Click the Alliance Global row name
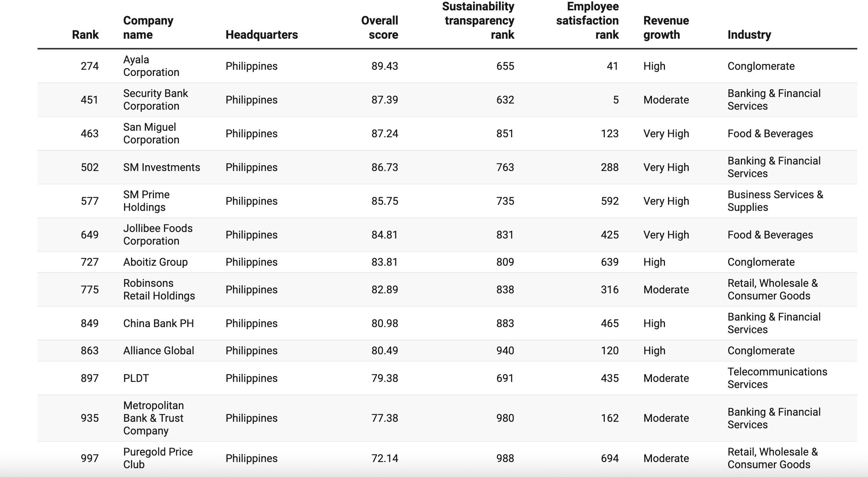This screenshot has width=868, height=477. [x=158, y=350]
